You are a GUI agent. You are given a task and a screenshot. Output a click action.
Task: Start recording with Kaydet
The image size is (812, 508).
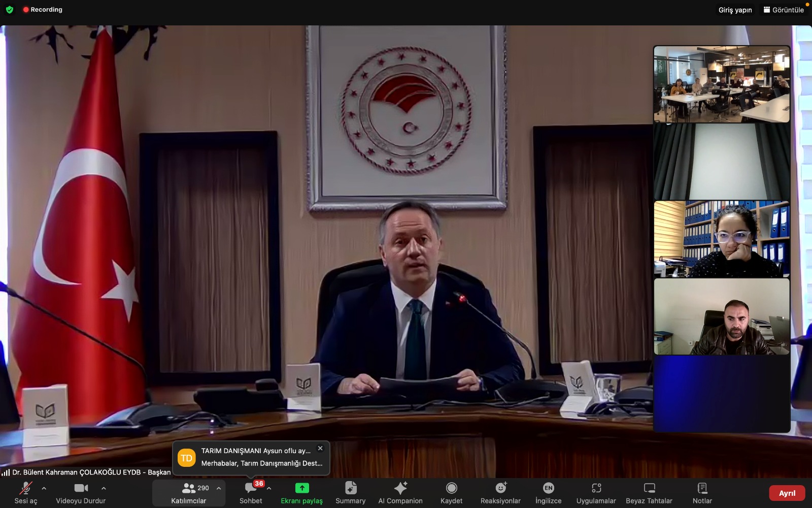point(451,493)
